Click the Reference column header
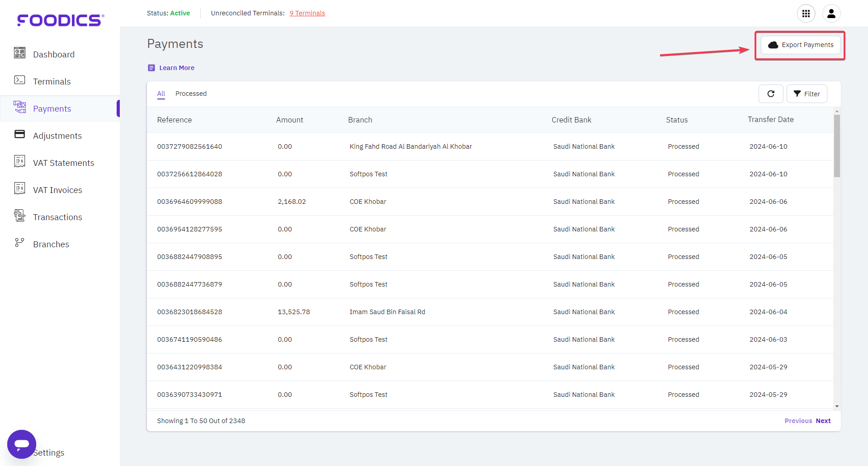Image resolution: width=868 pixels, height=466 pixels. (x=175, y=120)
